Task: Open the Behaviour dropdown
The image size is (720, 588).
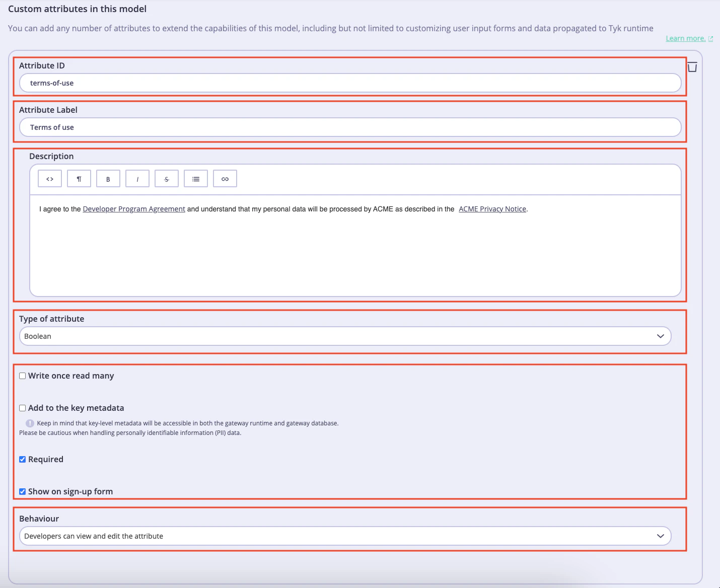Action: click(x=345, y=536)
